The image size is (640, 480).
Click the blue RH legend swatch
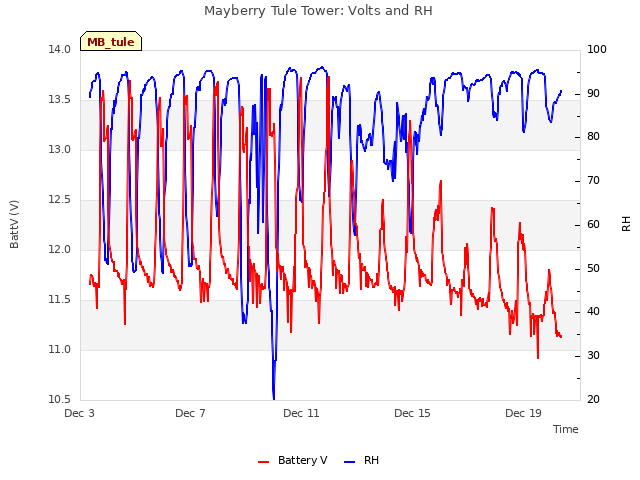tap(350, 462)
